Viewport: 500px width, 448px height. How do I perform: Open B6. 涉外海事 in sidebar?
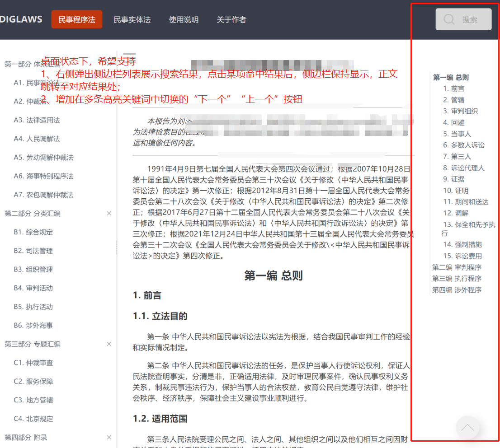pos(33,325)
